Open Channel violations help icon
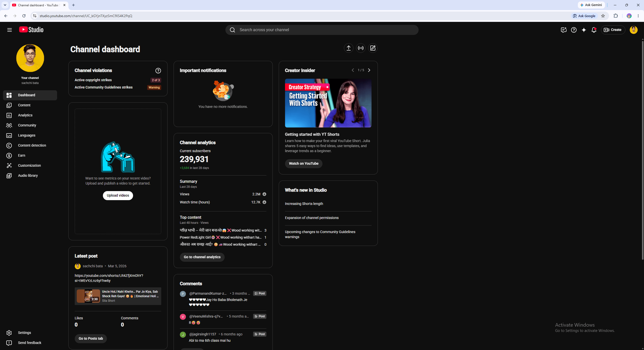The width and height of the screenshot is (644, 350). 158,71
